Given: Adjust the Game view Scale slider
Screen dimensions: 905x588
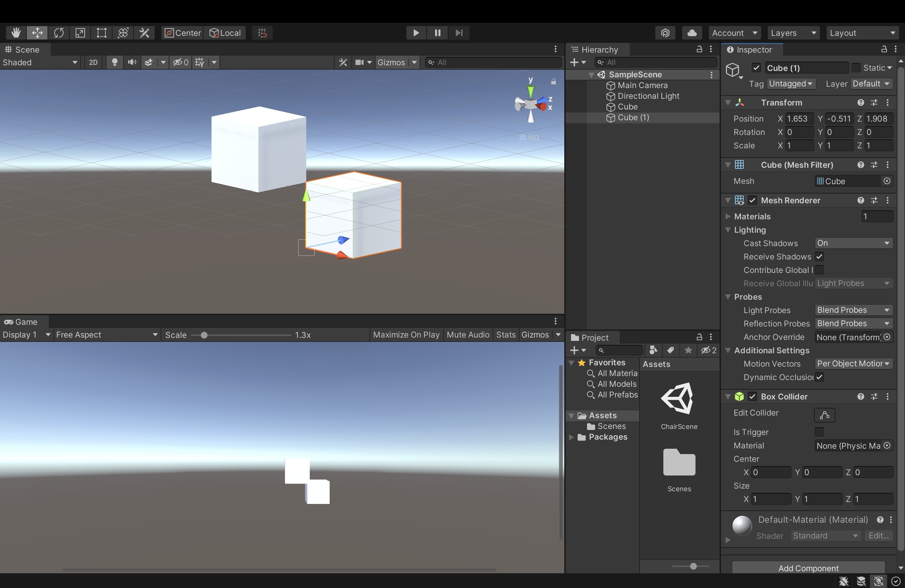Looking at the screenshot, I should click(x=204, y=335).
